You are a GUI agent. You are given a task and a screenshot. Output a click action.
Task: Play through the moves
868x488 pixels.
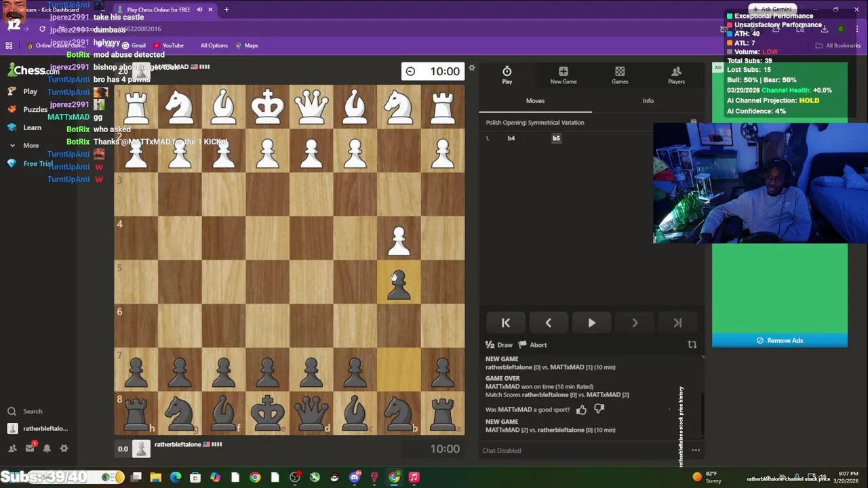point(591,323)
